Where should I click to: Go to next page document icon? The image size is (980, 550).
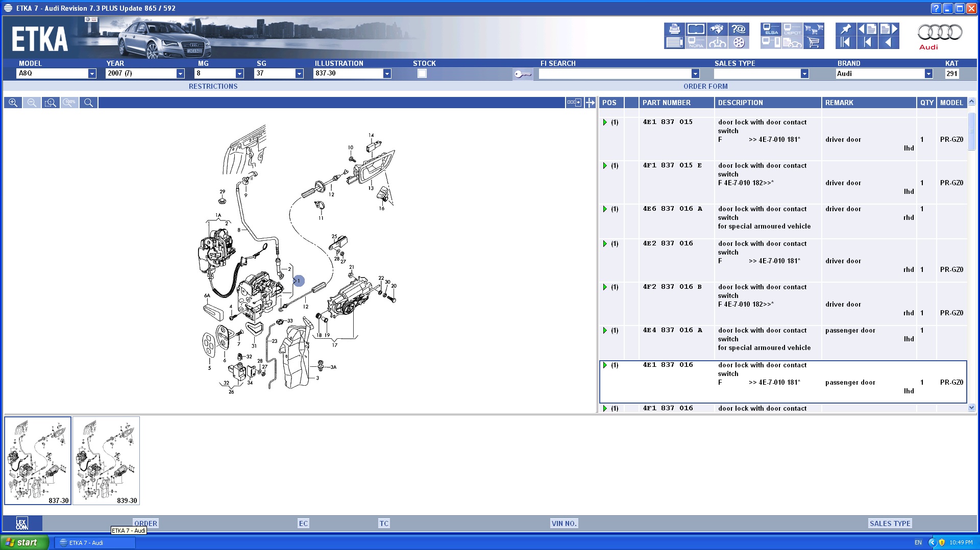tap(889, 29)
